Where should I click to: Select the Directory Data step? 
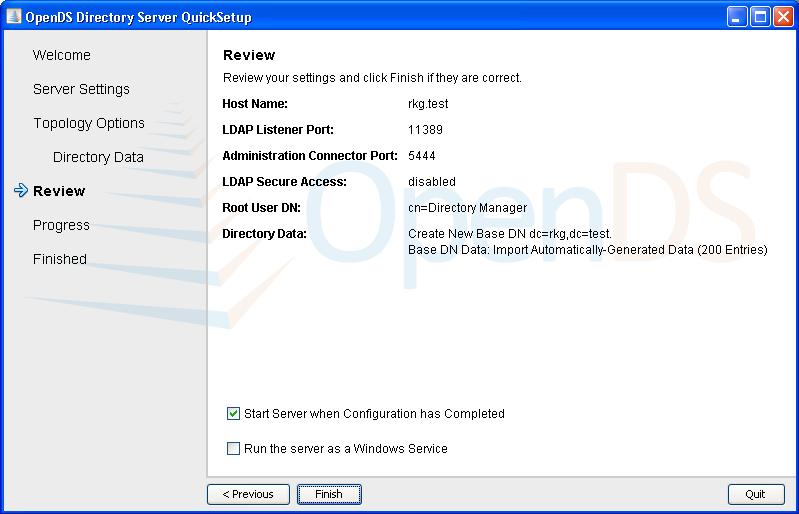98,157
